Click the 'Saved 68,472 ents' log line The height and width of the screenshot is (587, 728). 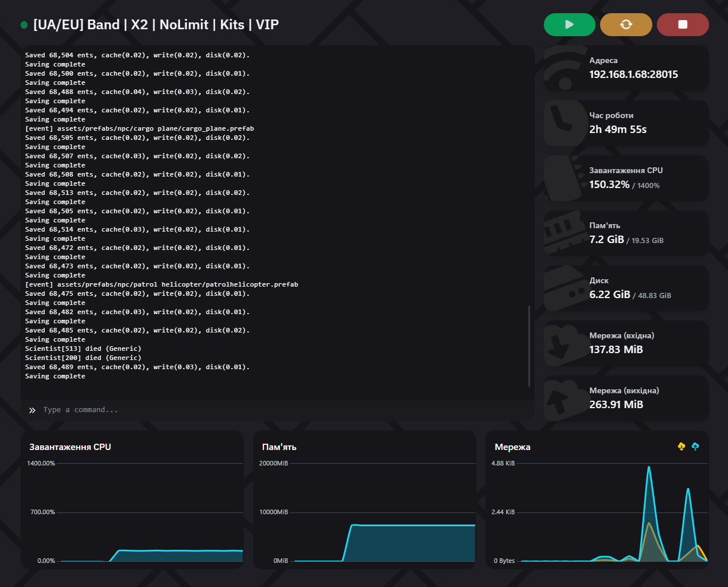pyautogui.click(x=137, y=248)
